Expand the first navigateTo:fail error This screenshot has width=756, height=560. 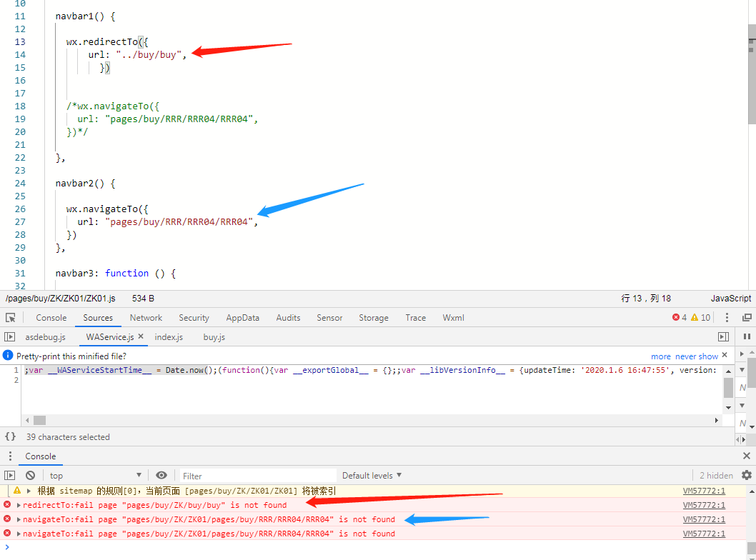19,519
